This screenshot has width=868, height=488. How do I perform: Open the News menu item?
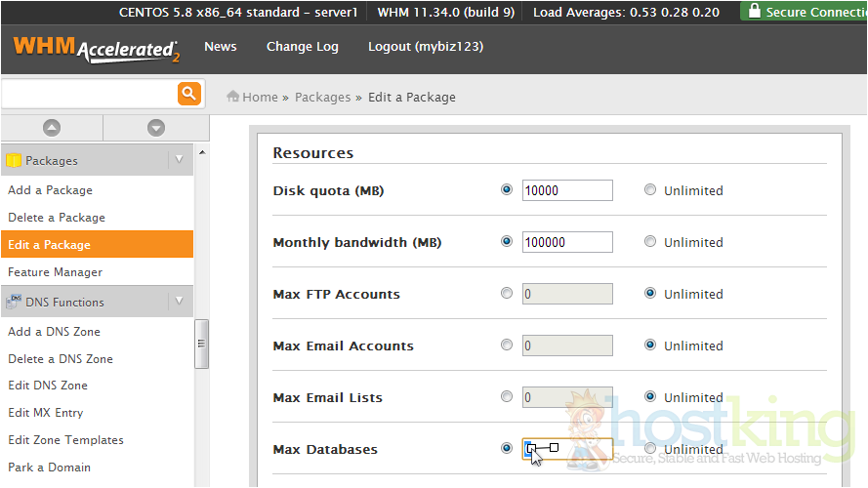220,47
